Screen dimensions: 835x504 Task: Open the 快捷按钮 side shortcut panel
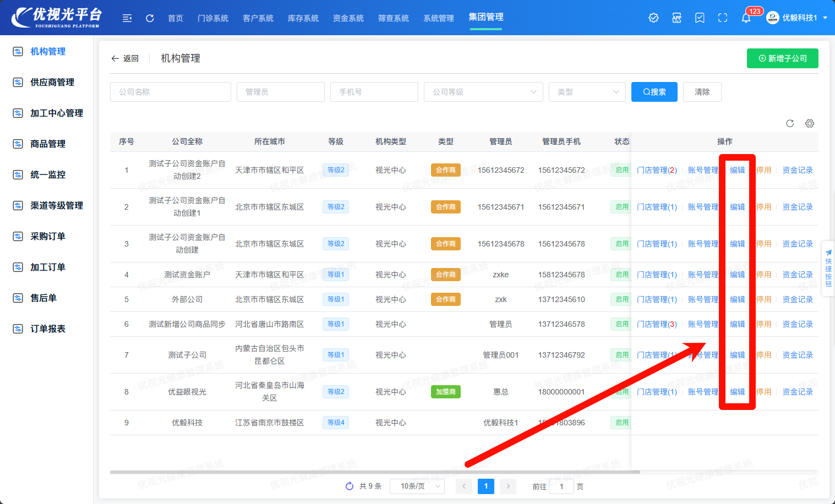tap(828, 269)
